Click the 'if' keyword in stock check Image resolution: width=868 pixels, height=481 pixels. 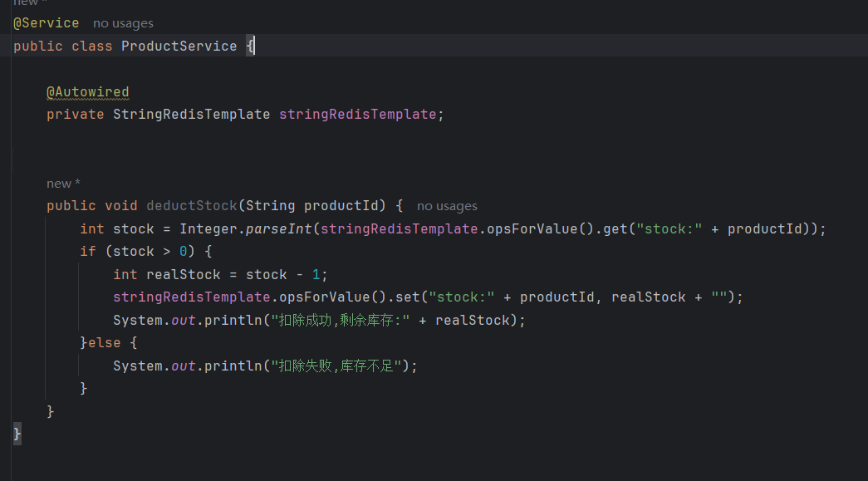pos(88,252)
